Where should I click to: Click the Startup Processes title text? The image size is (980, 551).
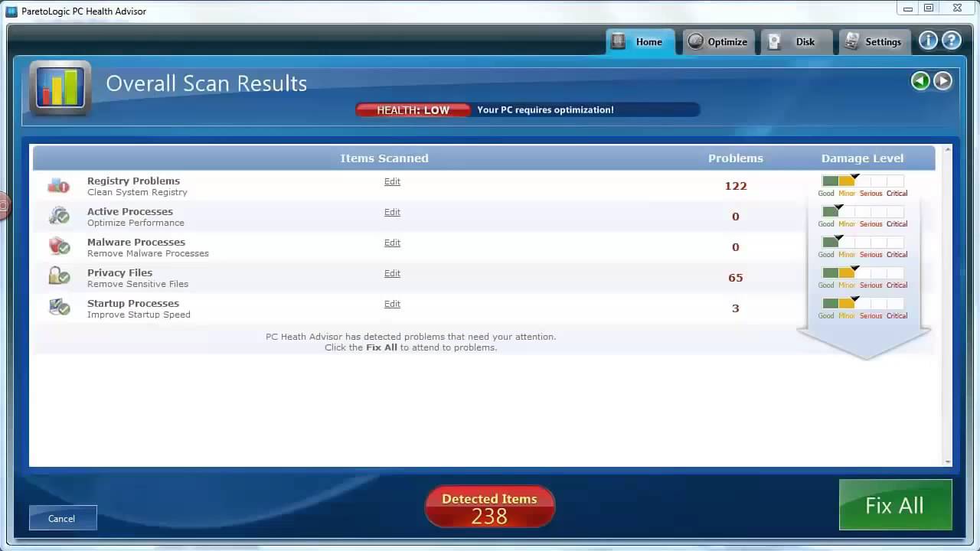[133, 304]
